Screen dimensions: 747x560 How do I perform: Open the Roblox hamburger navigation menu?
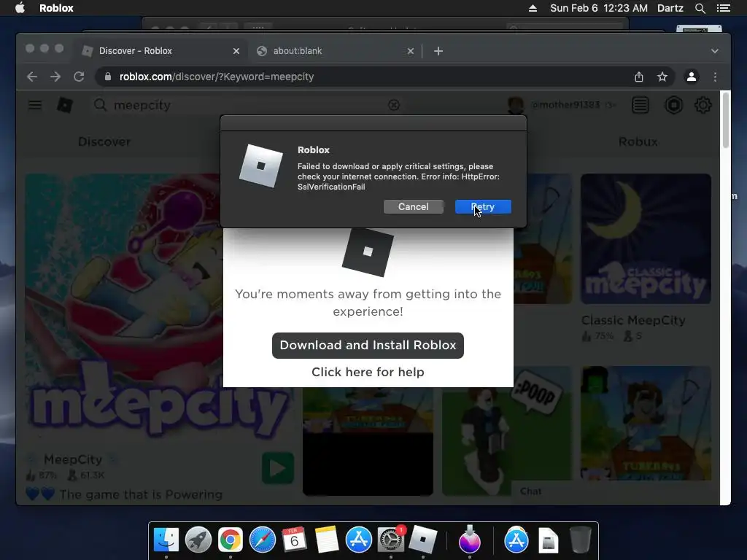(x=35, y=105)
